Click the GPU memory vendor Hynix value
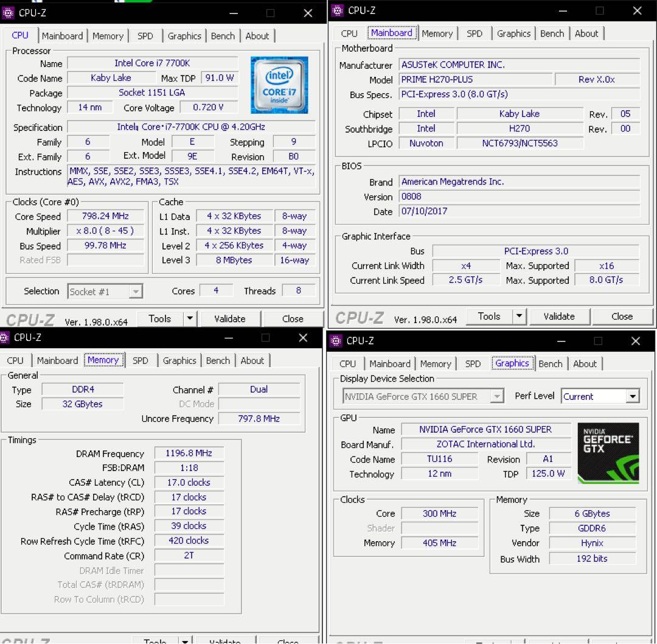The height and width of the screenshot is (644, 657). pyautogui.click(x=592, y=543)
